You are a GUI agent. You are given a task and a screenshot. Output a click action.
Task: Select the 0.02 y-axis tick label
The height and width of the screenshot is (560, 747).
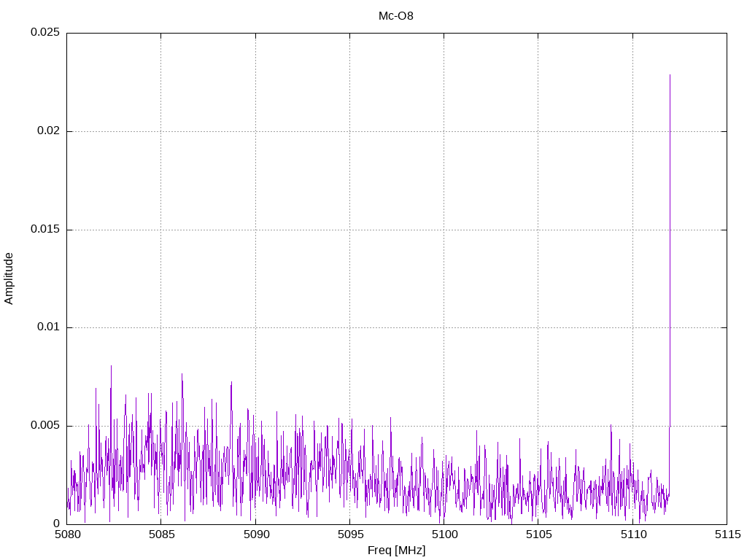(47, 131)
